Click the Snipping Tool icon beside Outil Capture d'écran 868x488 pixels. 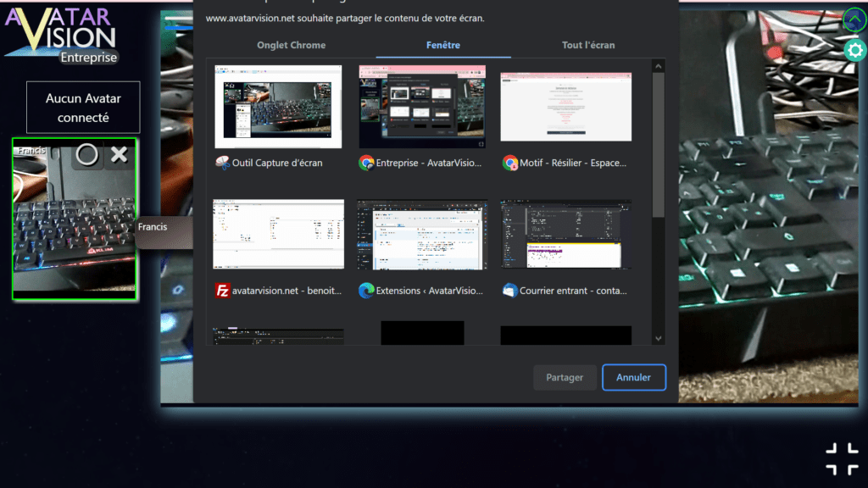point(223,163)
